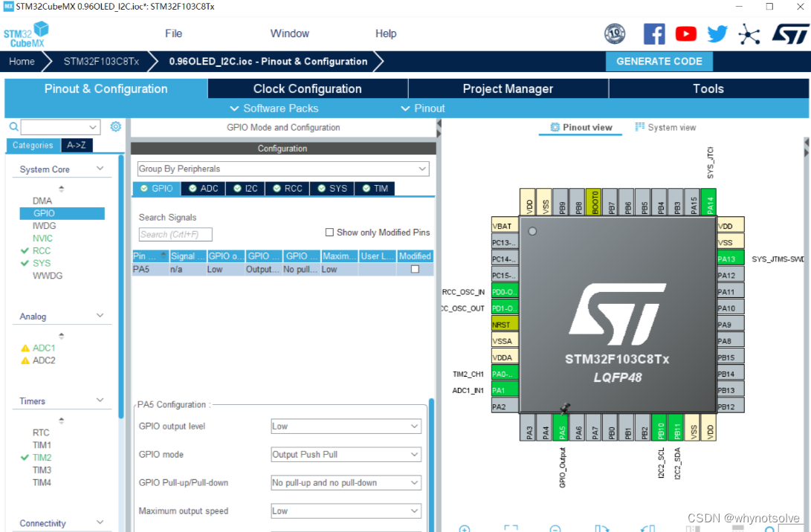Click the GENERATE CODE button

659,61
